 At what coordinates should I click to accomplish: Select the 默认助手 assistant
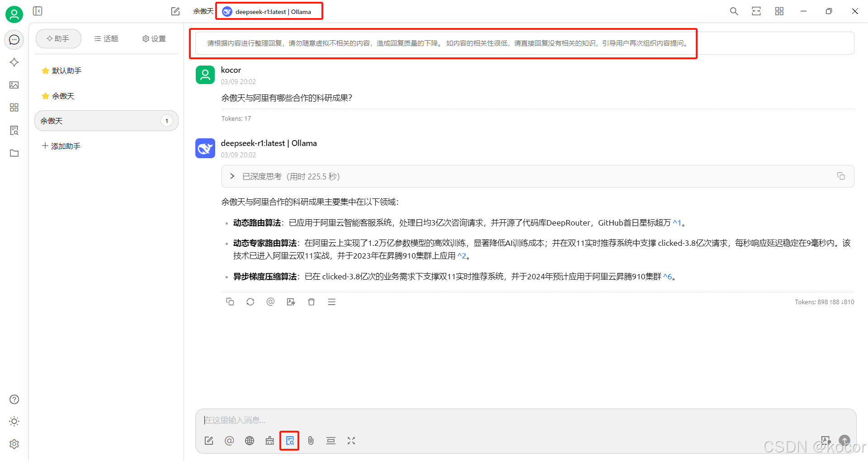tap(107, 71)
